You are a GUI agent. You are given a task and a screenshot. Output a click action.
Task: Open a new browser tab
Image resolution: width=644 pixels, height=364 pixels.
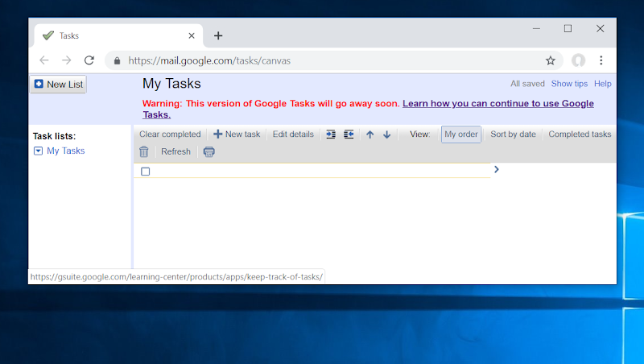218,35
